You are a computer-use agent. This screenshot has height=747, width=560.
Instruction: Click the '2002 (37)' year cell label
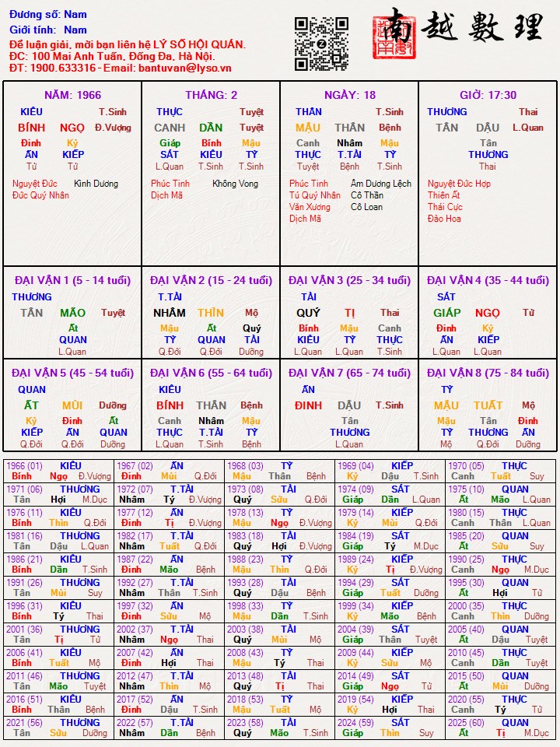[135, 630]
